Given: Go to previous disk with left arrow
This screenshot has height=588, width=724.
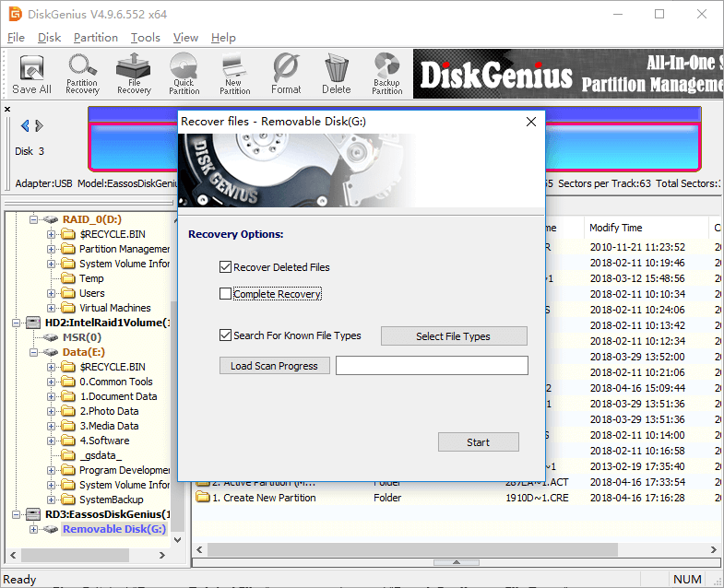Looking at the screenshot, I should pyautogui.click(x=24, y=126).
